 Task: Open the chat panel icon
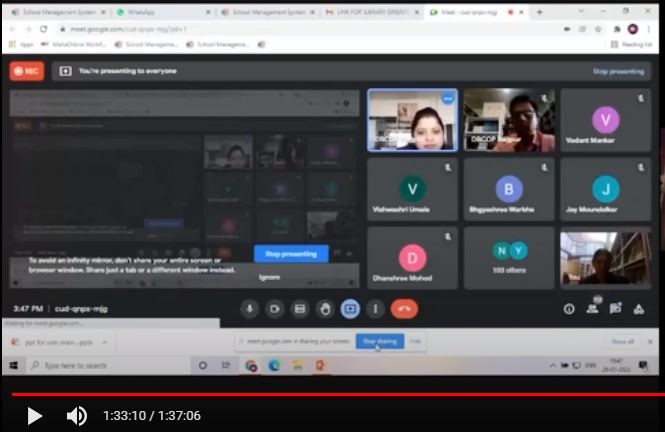pos(615,309)
